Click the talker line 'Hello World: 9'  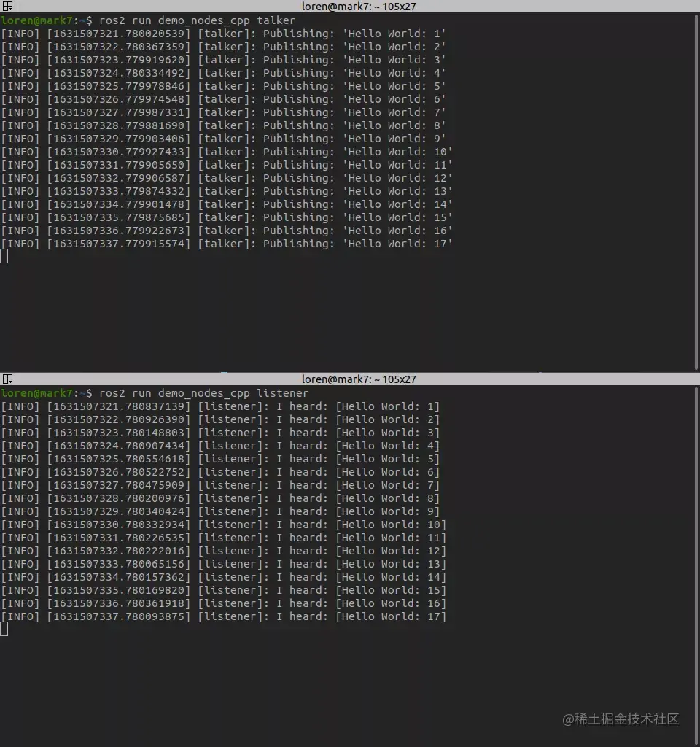tap(223, 139)
